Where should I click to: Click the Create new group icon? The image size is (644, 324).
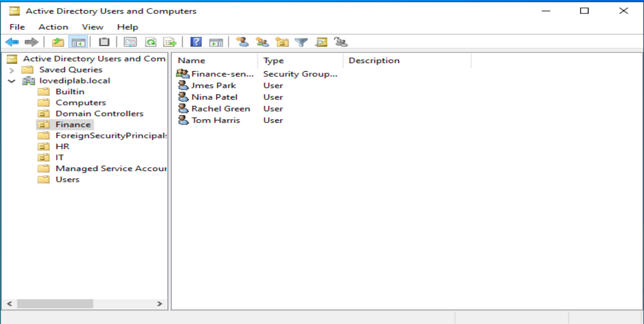[262, 42]
